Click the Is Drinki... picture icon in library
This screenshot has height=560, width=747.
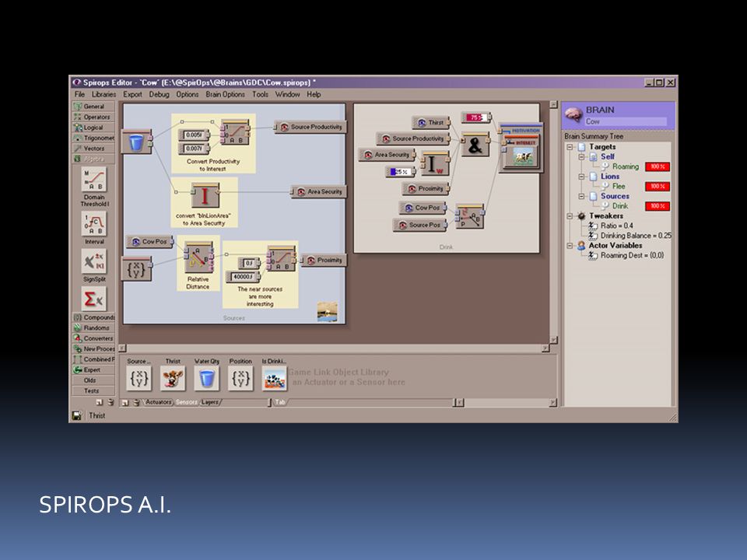click(x=275, y=379)
